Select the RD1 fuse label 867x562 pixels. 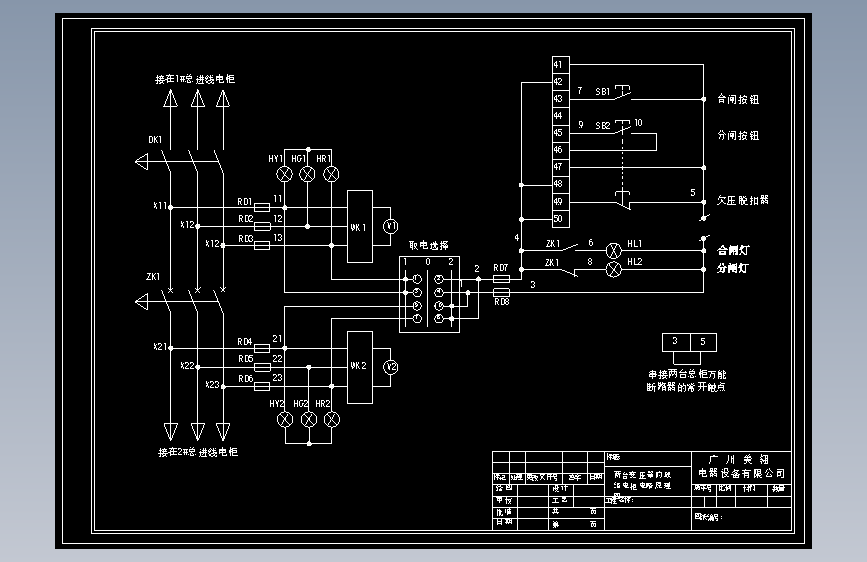click(245, 202)
